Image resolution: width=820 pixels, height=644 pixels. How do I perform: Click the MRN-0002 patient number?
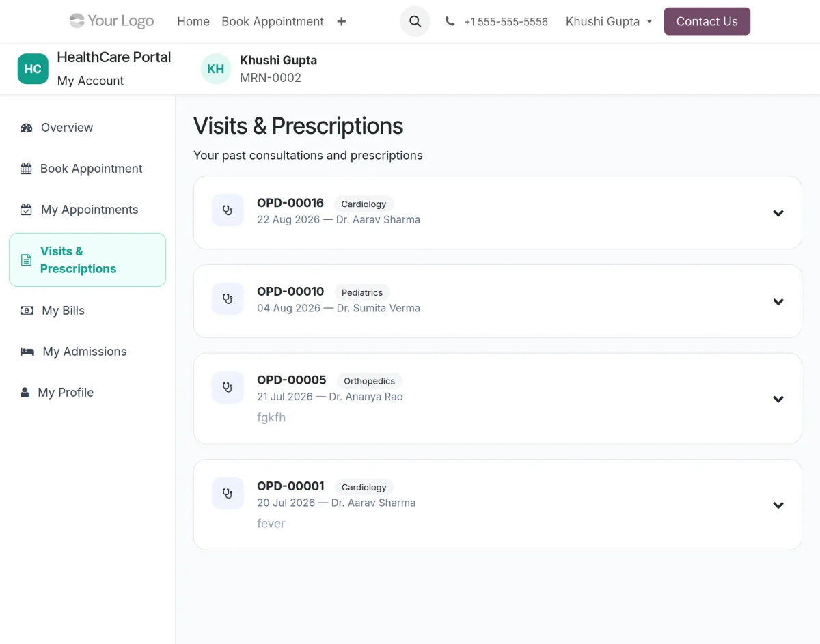[x=271, y=78]
